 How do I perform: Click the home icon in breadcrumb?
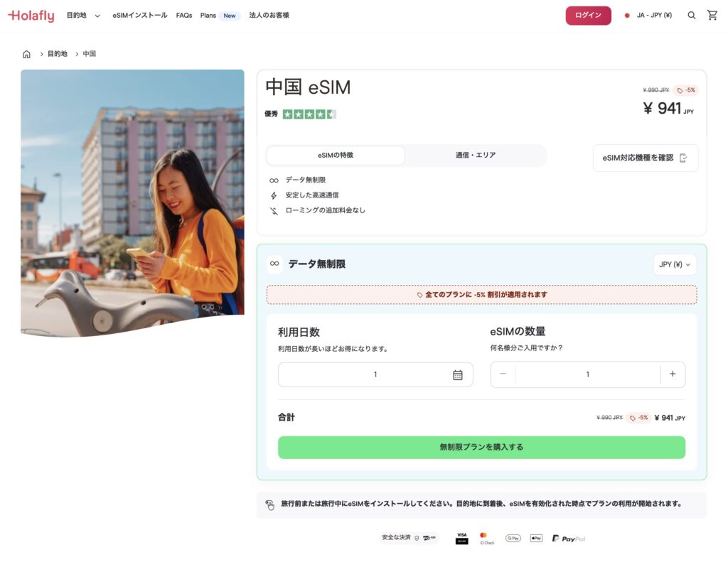point(26,53)
